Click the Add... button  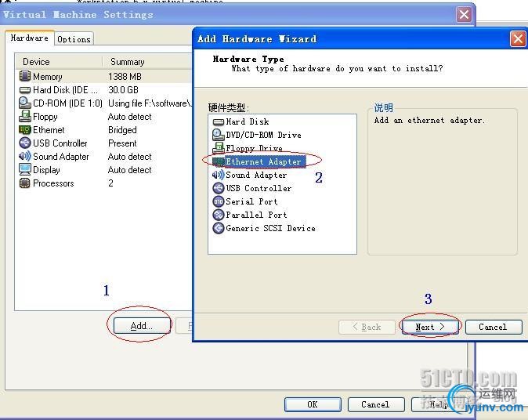(142, 326)
